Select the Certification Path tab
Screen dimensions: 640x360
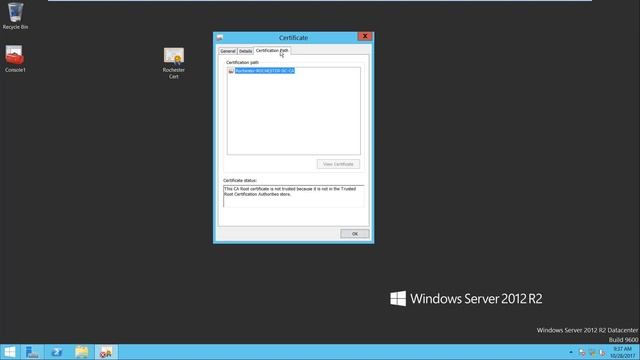click(272, 50)
